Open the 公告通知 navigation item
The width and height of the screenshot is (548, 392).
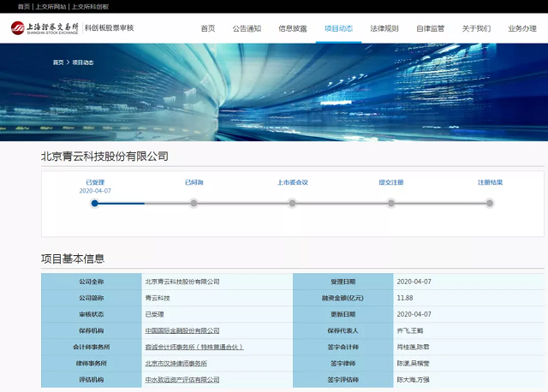point(247,28)
